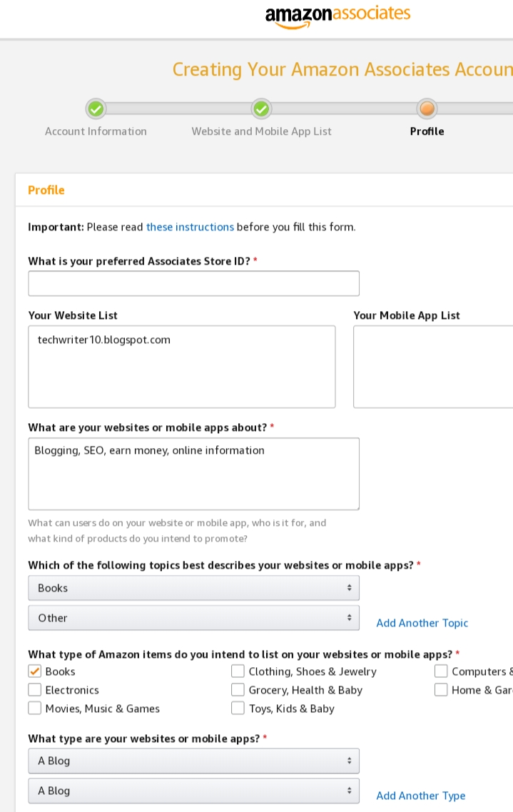This screenshot has height=812, width=513.
Task: Open the first A Blog type dropdown
Action: 193,761
